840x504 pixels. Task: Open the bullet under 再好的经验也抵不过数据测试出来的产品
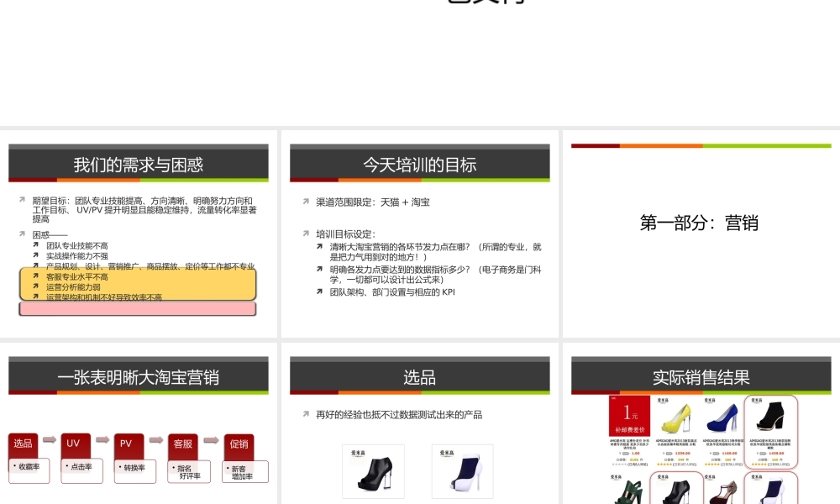(x=305, y=414)
